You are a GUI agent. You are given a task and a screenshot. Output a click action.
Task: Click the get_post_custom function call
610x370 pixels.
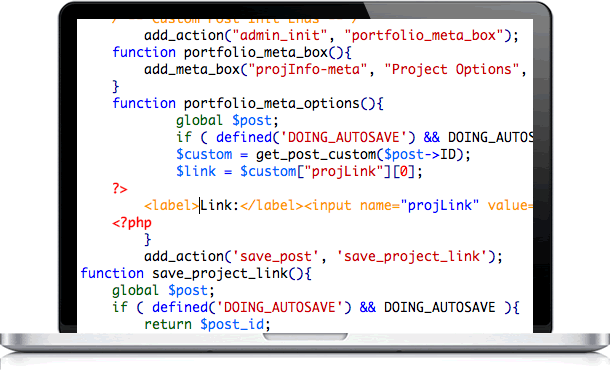(x=316, y=155)
